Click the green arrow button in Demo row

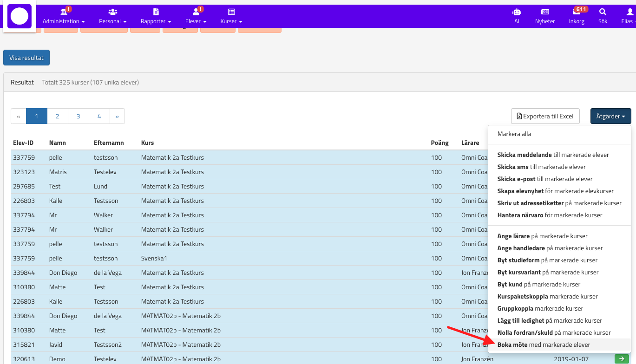(620, 359)
